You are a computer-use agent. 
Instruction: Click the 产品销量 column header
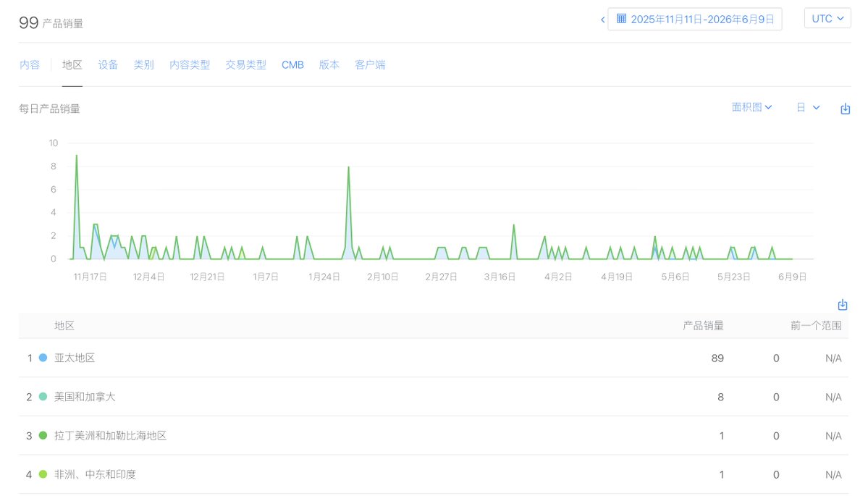click(703, 326)
